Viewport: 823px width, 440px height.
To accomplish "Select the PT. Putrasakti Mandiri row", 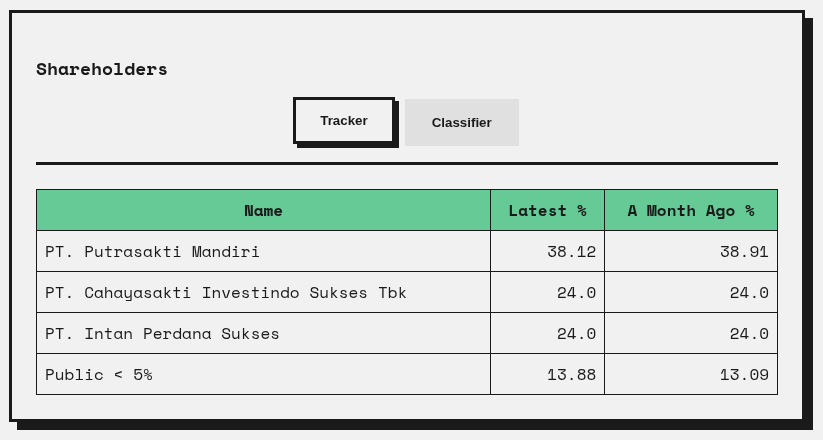I will coord(152,252).
